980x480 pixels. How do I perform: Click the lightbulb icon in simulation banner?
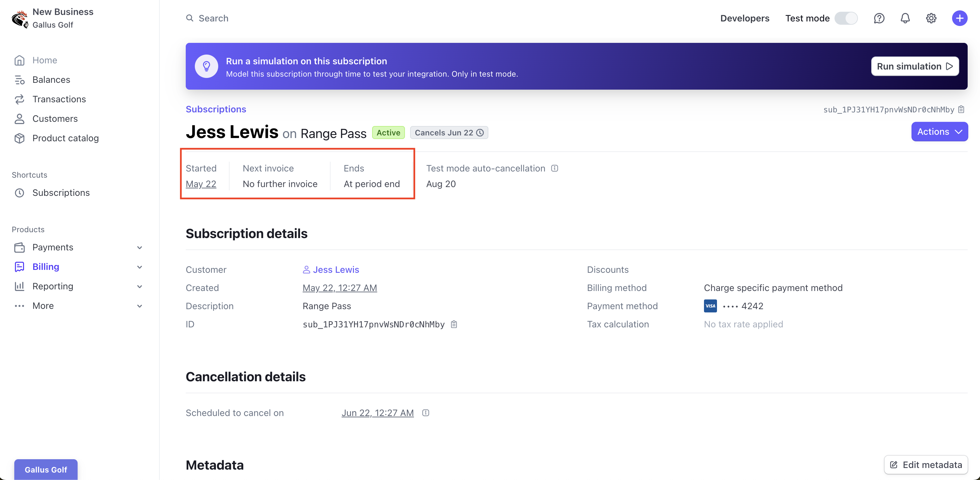coord(207,67)
